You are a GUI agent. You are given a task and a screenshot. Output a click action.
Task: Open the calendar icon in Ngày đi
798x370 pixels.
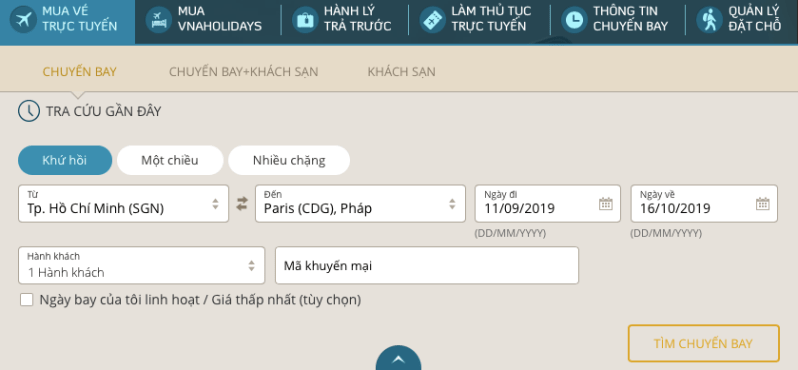pyautogui.click(x=606, y=204)
